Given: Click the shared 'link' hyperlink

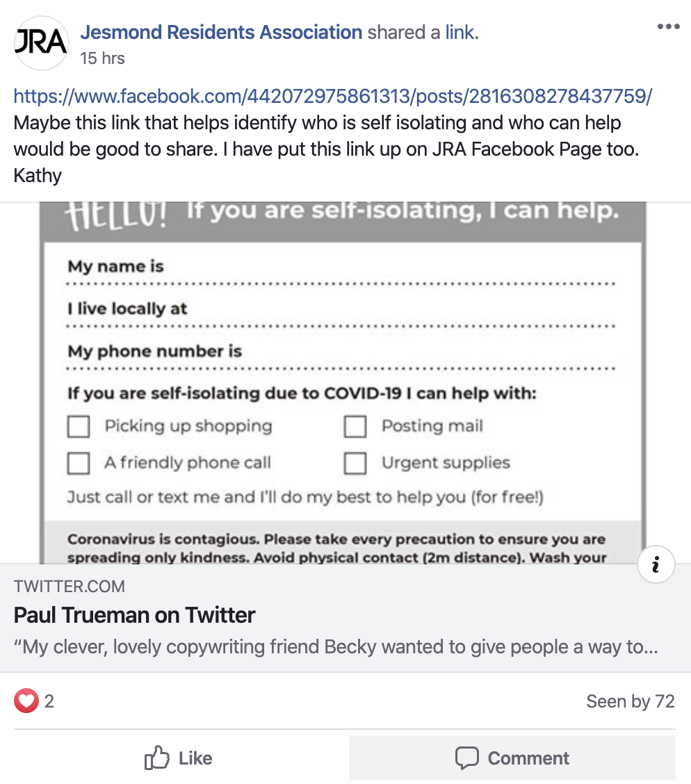Looking at the screenshot, I should click(460, 32).
